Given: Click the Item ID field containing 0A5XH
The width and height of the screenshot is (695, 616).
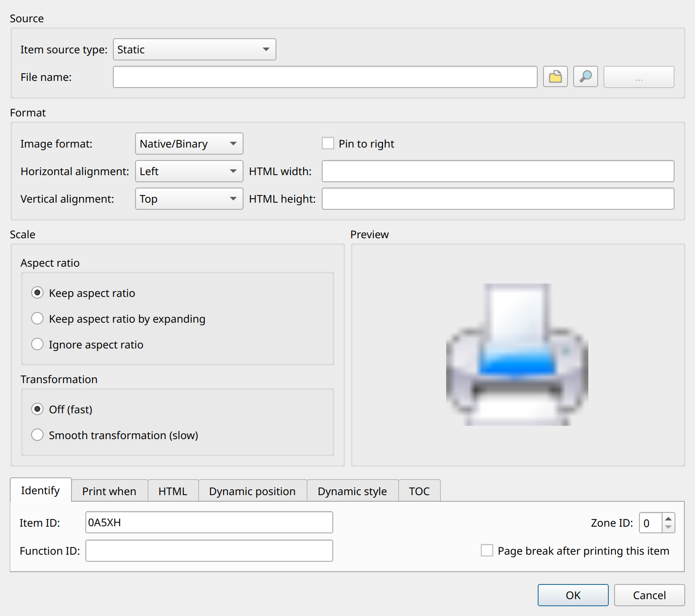Looking at the screenshot, I should (209, 522).
